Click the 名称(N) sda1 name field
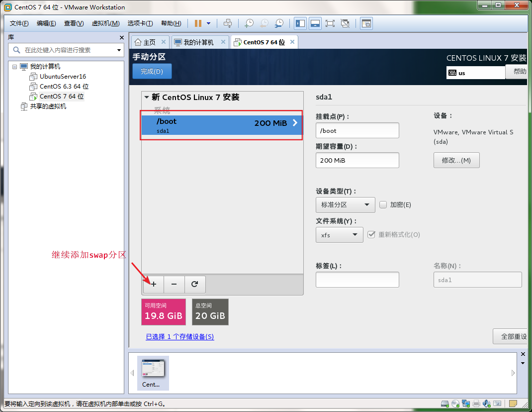 [477, 280]
